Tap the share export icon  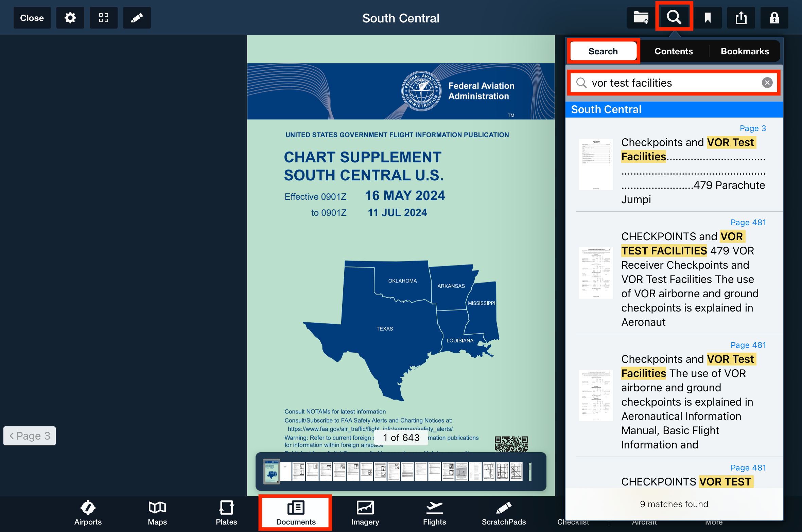coord(741,18)
